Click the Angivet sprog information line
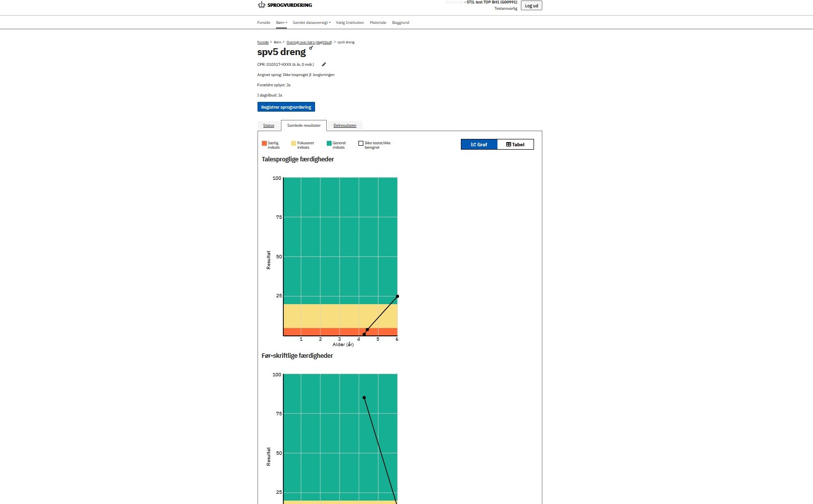 click(x=296, y=75)
